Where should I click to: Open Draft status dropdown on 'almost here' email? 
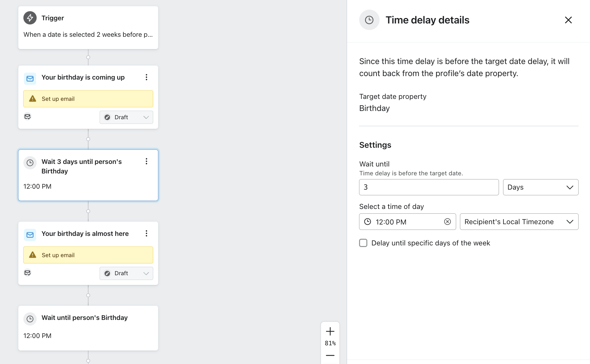coord(126,273)
